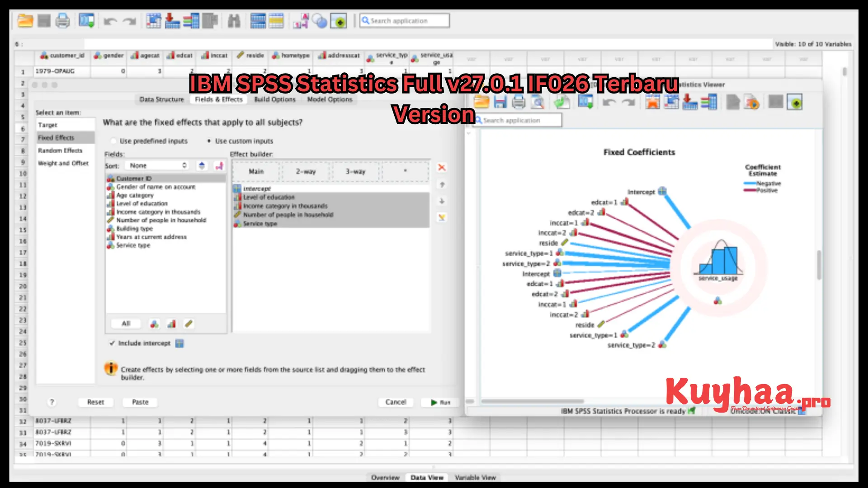The height and width of the screenshot is (488, 868).
Task: Click Main drop zone in Effect builder
Action: click(256, 172)
